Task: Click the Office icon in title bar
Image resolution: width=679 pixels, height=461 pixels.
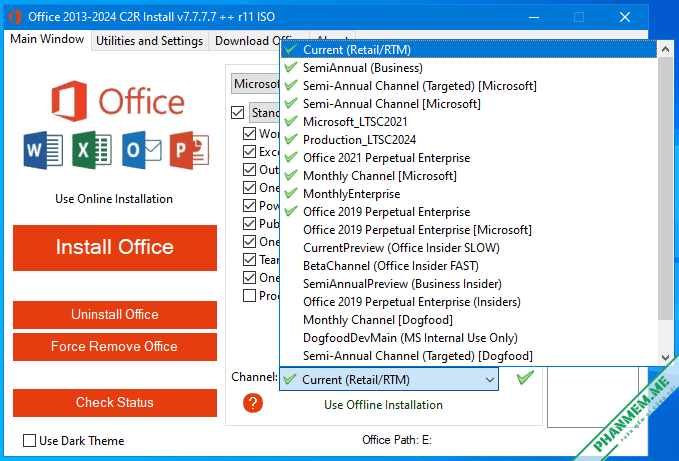Action: tap(15, 17)
